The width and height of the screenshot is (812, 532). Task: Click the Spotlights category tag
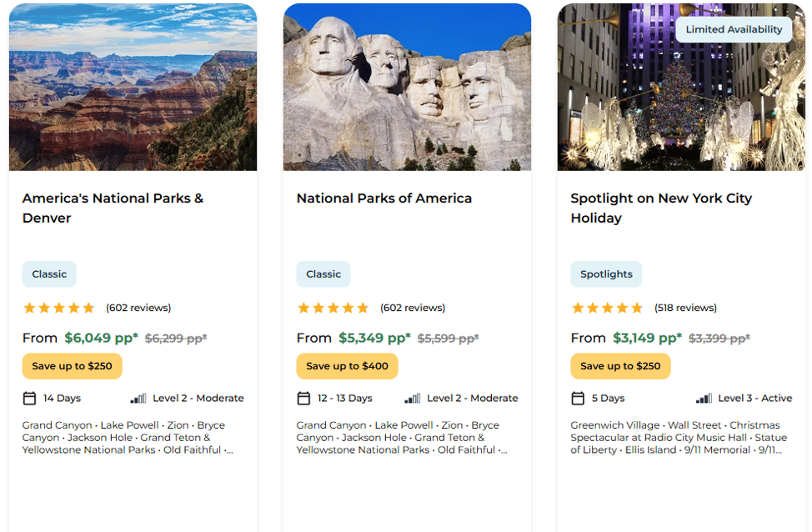pyautogui.click(x=606, y=274)
